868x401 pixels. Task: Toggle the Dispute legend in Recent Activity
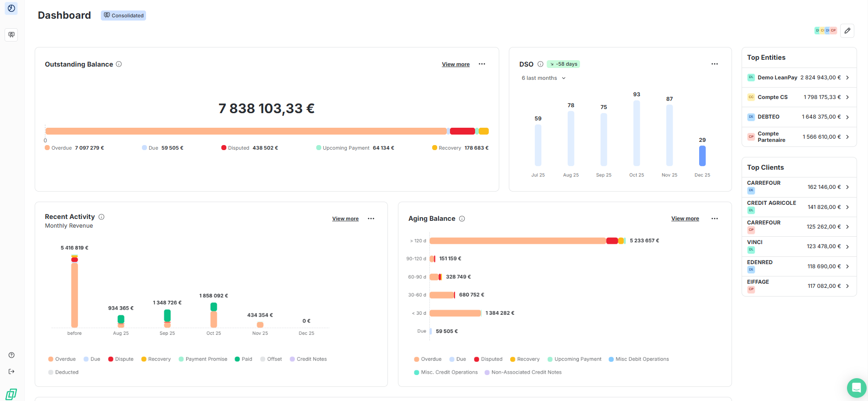click(121, 359)
